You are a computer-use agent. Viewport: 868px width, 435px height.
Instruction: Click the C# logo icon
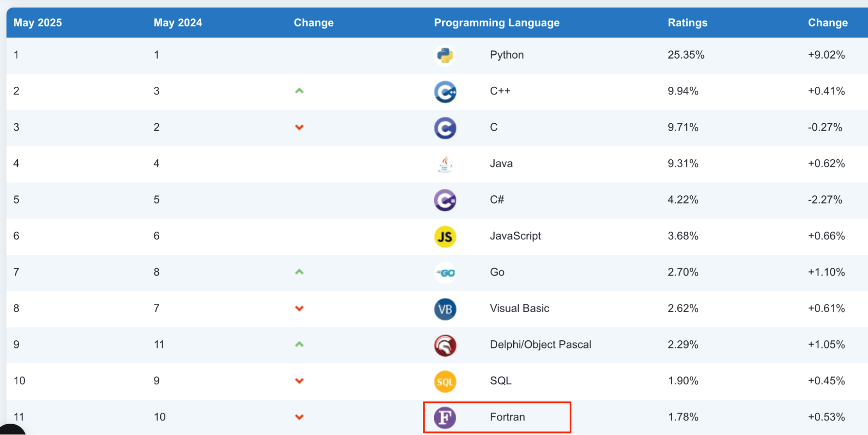point(445,200)
